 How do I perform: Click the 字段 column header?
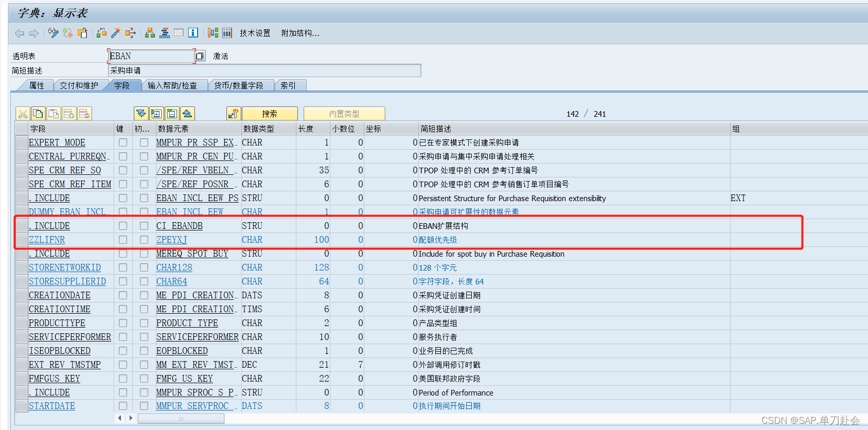tap(71, 129)
